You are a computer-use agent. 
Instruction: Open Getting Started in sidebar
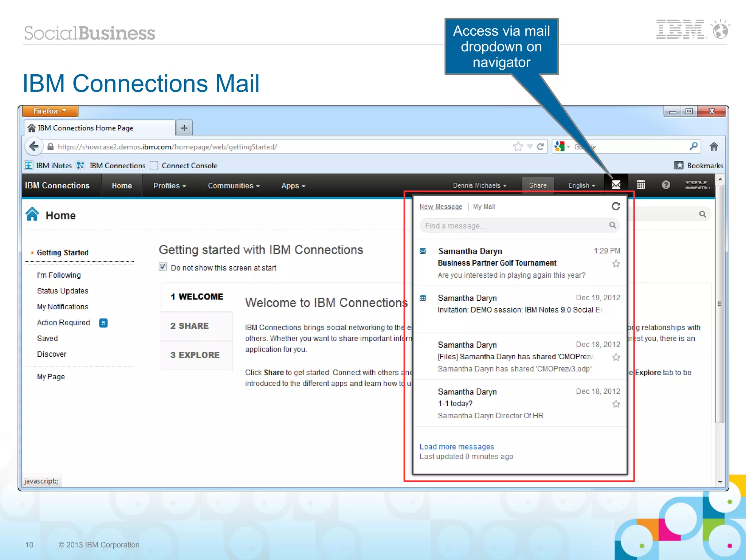pos(63,252)
